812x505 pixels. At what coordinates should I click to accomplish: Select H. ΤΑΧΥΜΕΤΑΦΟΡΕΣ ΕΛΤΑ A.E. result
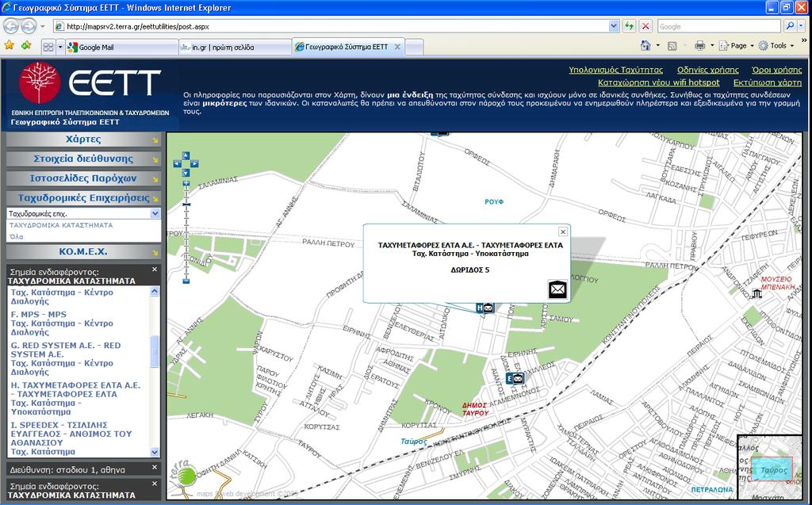(75, 398)
